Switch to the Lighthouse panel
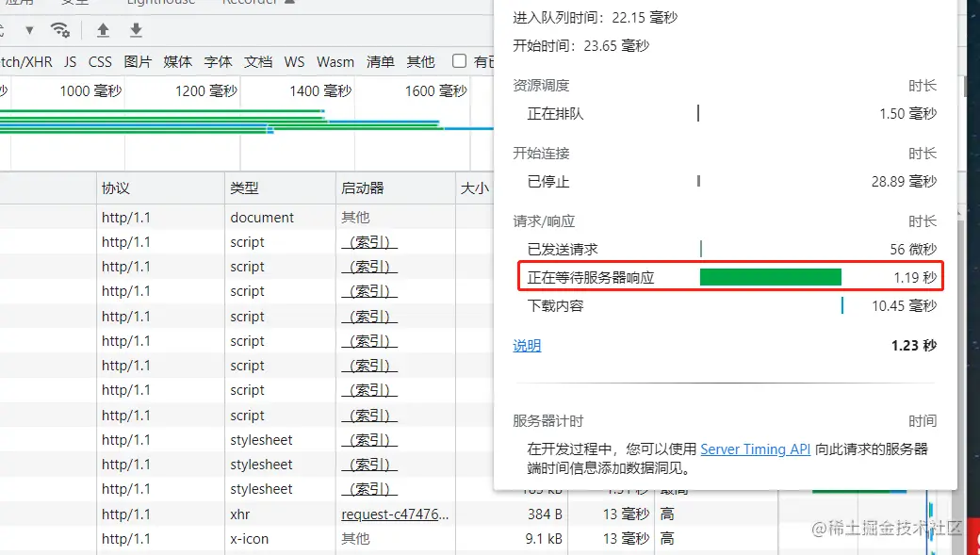Viewport: 980px width, 555px height. coord(161,3)
